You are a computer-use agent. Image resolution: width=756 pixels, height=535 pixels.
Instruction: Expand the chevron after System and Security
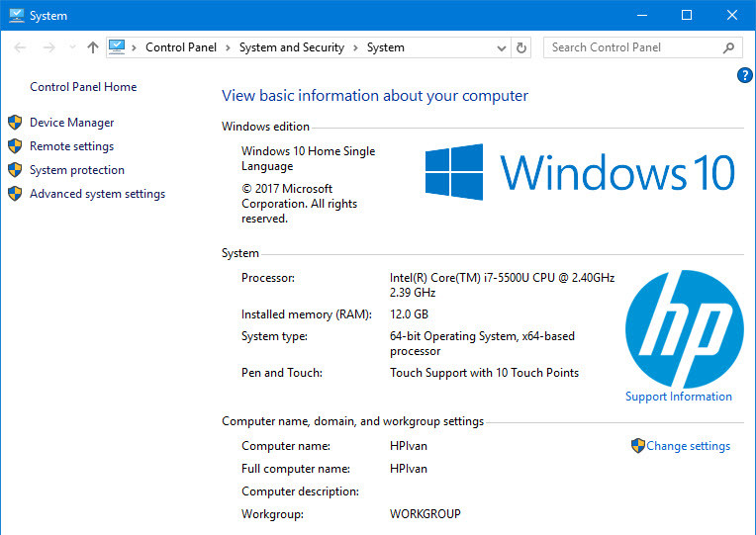(356, 47)
